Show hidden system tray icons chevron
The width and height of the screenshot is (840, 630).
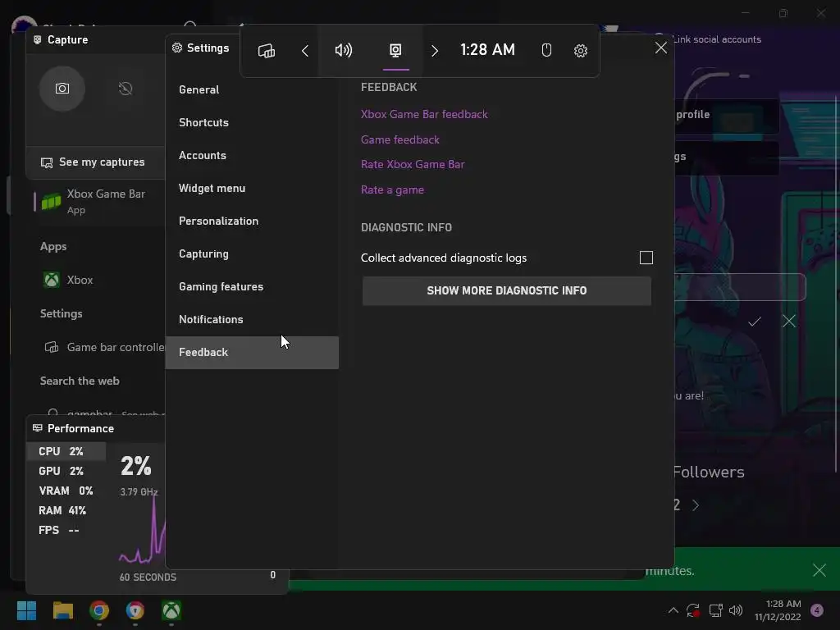point(673,610)
